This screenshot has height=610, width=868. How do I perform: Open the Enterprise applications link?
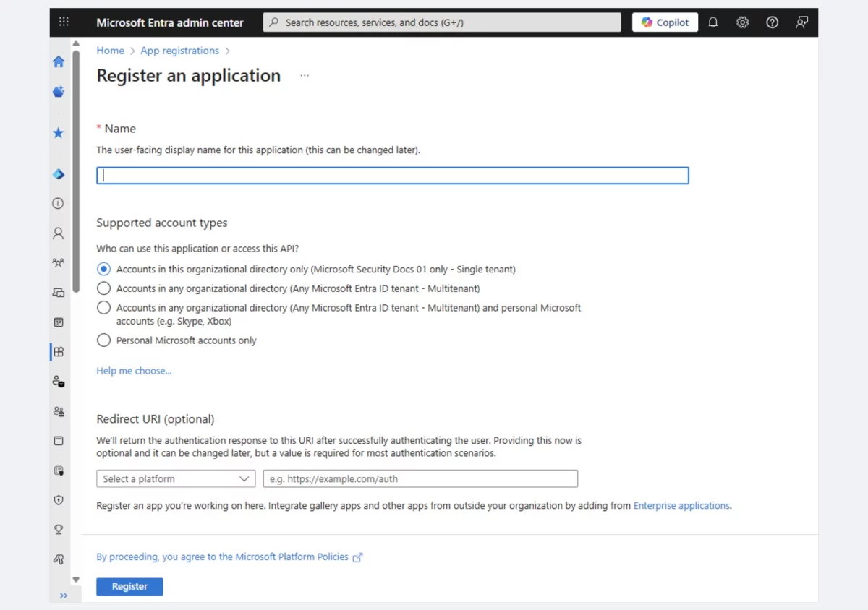pos(681,506)
